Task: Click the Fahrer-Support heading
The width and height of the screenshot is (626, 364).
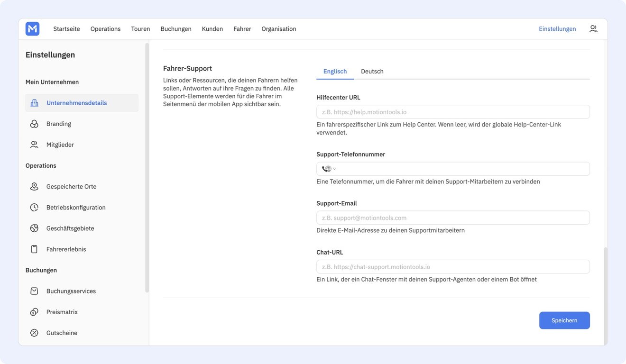Action: coord(187,68)
